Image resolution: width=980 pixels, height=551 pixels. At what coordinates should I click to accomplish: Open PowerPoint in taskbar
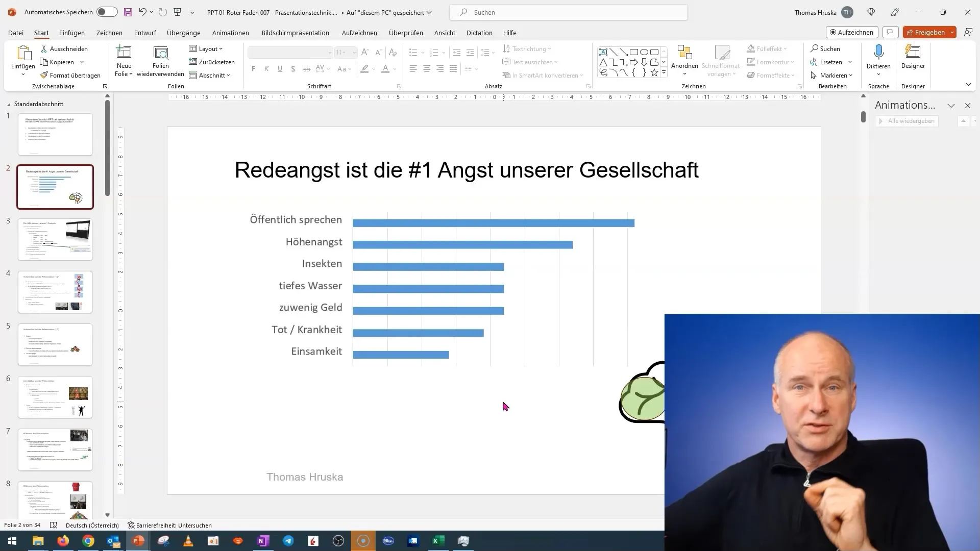pos(138,541)
